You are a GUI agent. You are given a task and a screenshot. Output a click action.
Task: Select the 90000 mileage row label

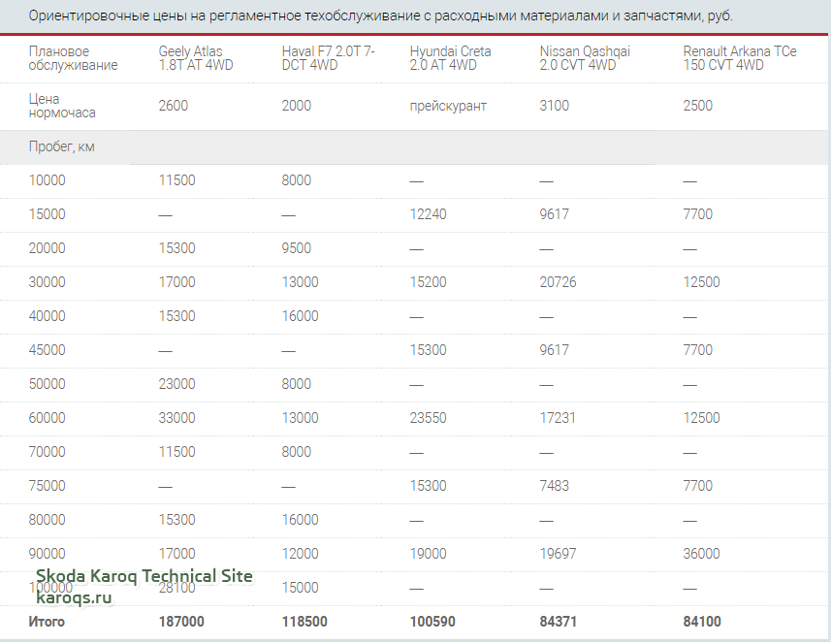(x=48, y=554)
